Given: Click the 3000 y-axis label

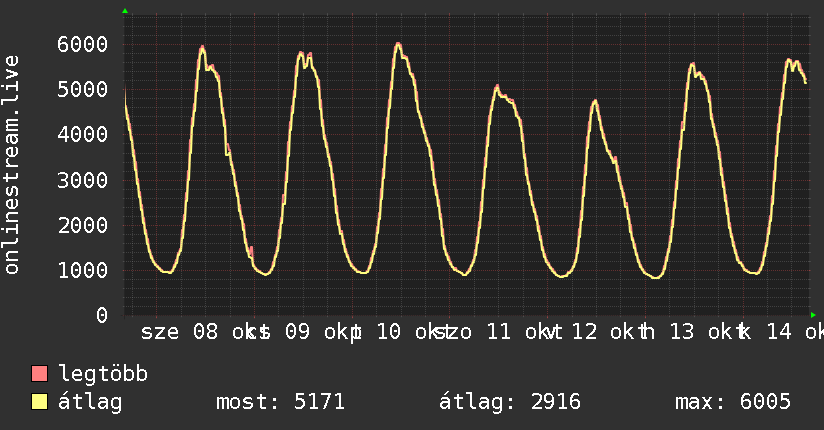Looking at the screenshot, I should (83, 180).
